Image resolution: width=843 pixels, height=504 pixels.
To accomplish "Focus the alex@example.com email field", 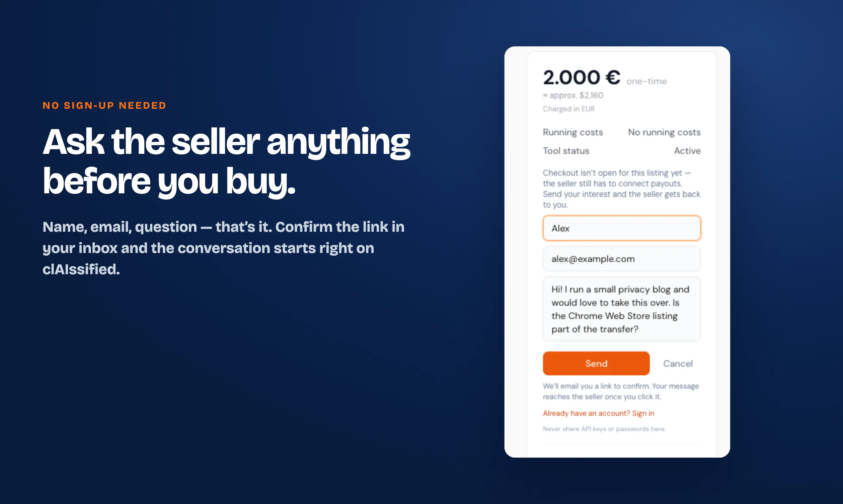I will (x=621, y=259).
